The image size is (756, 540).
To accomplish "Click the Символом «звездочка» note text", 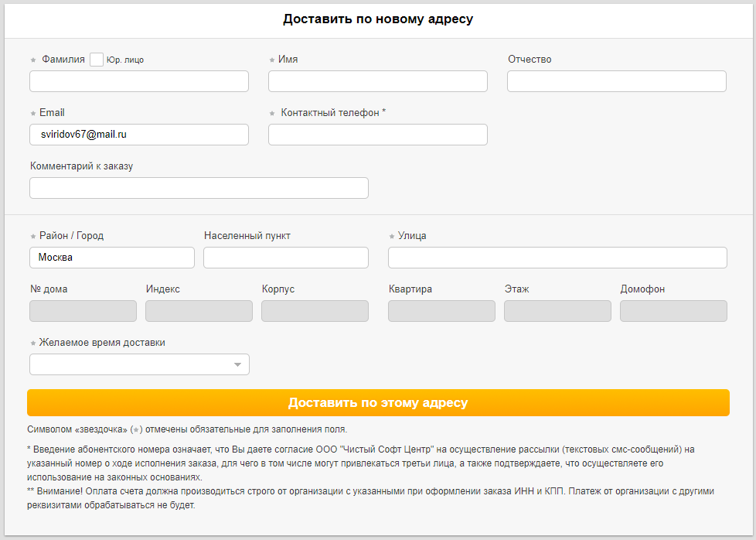I will coord(187,429).
